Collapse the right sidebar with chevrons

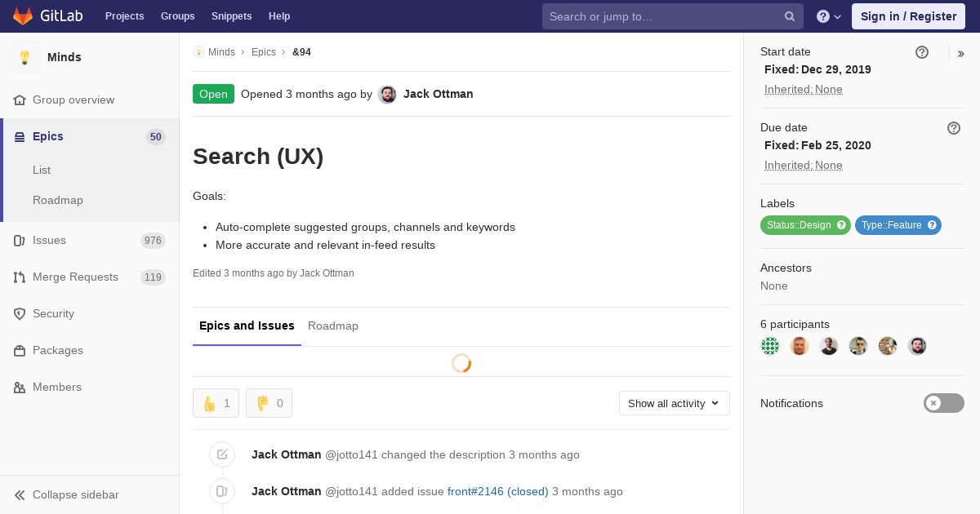pyautogui.click(x=961, y=54)
